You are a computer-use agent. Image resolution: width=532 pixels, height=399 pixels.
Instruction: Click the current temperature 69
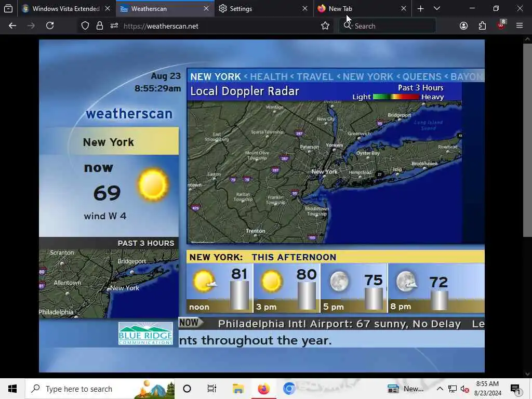pos(107,193)
